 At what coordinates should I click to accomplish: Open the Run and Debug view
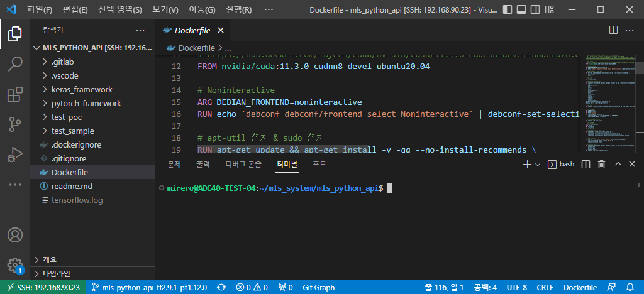[x=15, y=155]
